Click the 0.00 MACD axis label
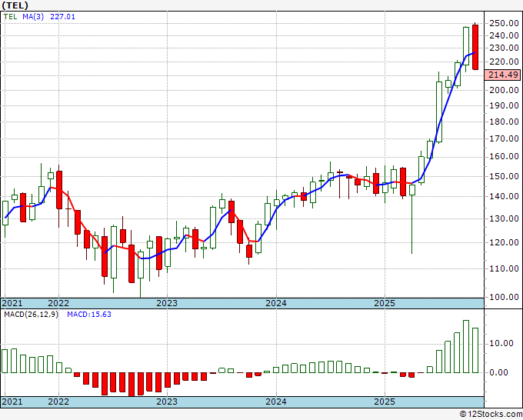 tap(498, 372)
